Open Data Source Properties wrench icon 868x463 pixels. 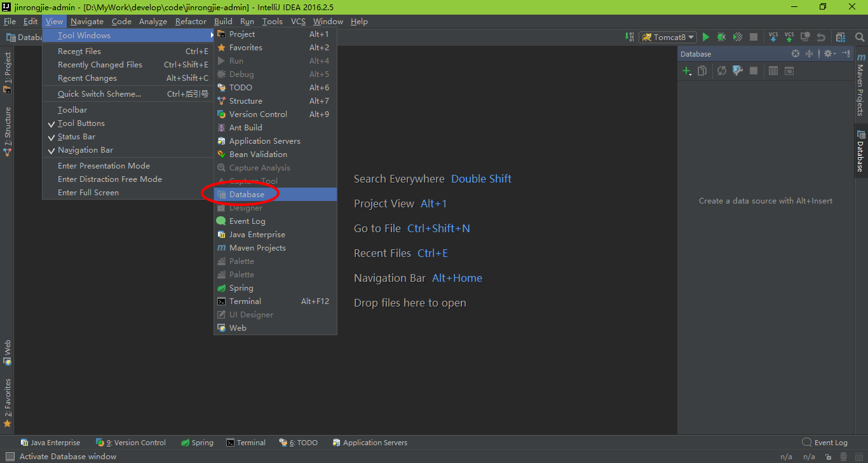pos(737,71)
